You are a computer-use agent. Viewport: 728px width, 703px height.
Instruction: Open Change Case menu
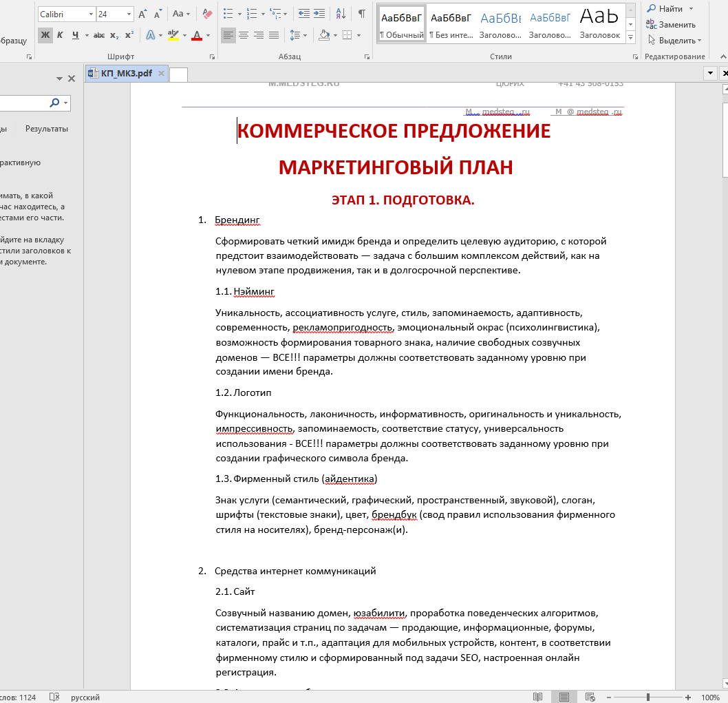point(181,14)
